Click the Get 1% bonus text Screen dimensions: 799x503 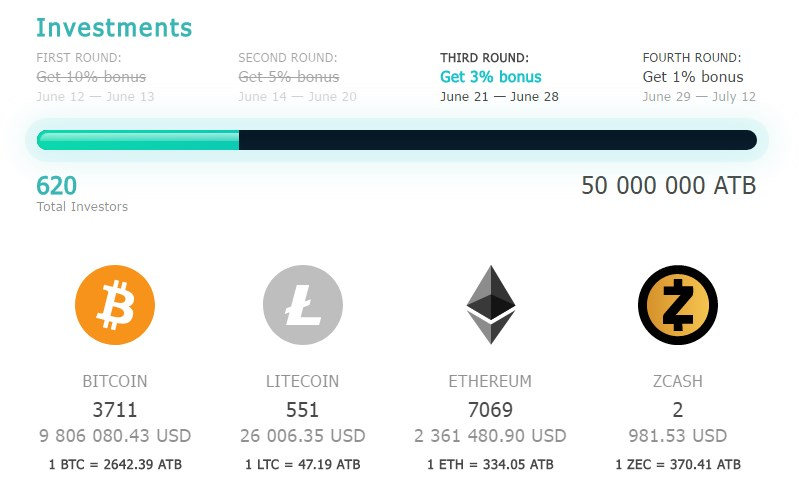pos(693,77)
